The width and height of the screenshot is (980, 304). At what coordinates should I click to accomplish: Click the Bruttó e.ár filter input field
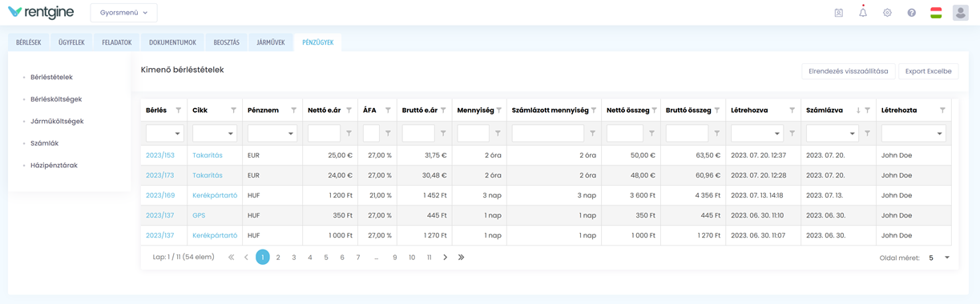point(418,134)
